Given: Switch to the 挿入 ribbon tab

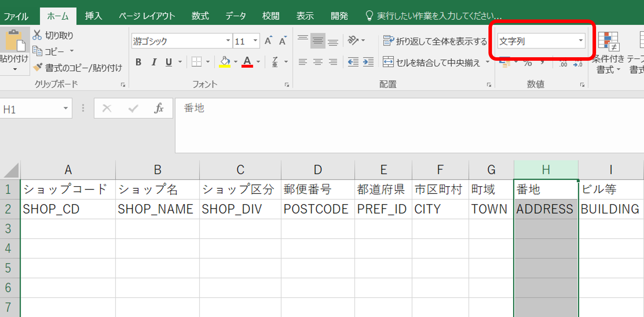Looking at the screenshot, I should point(93,16).
